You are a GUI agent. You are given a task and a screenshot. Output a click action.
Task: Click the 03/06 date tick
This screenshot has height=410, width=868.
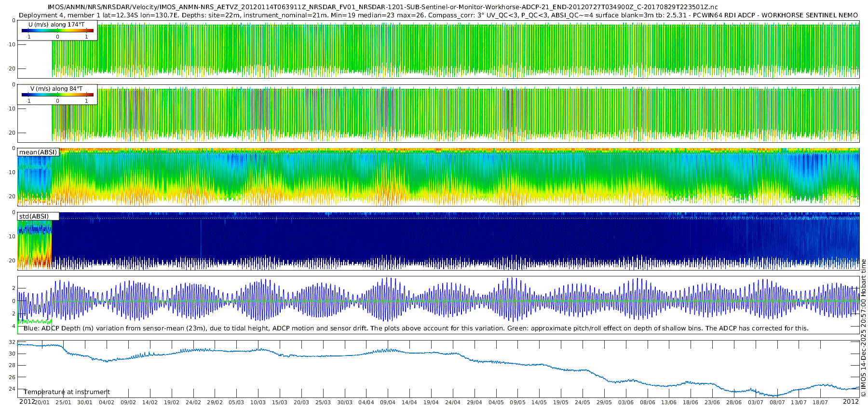pyautogui.click(x=626, y=402)
